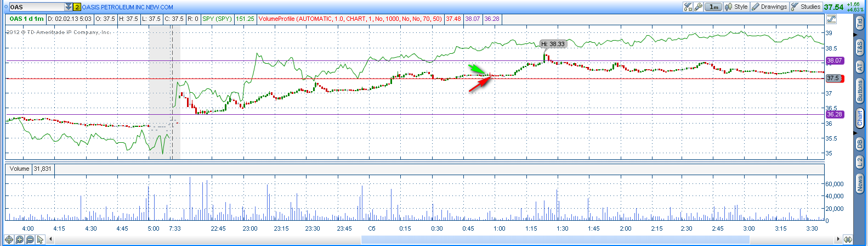
Task: Click the last price 37.54 readout
Action: 833,7
